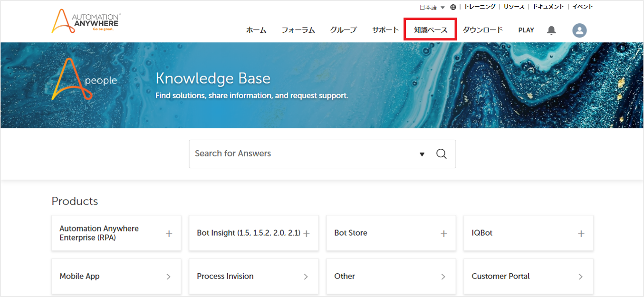This screenshot has height=297, width=644.
Task: Click the globe language icon
Action: pyautogui.click(x=453, y=7)
